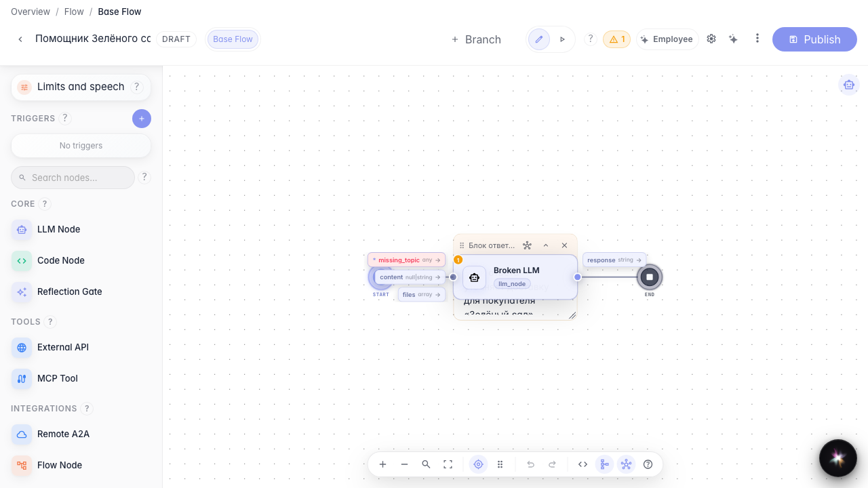Select External API from sidebar

click(81, 348)
